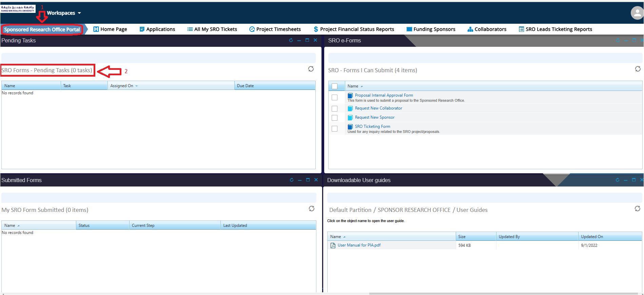
Task: Click the PDF icon of User Manual
Action: point(333,245)
